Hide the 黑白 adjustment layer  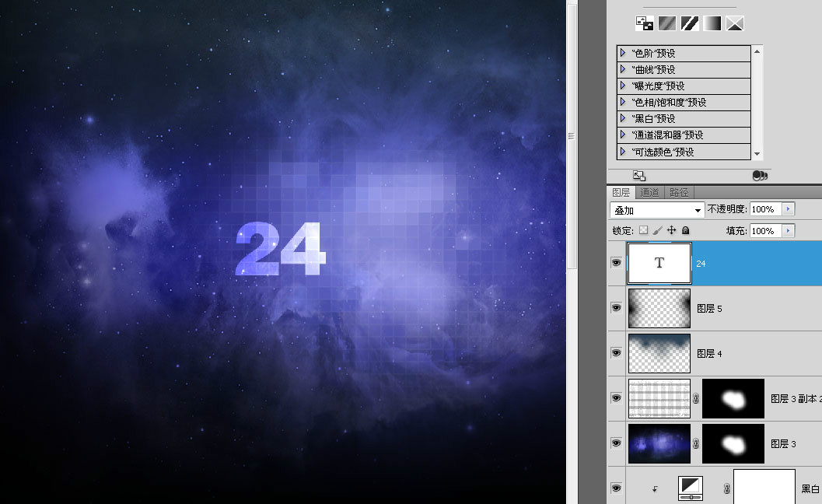617,488
